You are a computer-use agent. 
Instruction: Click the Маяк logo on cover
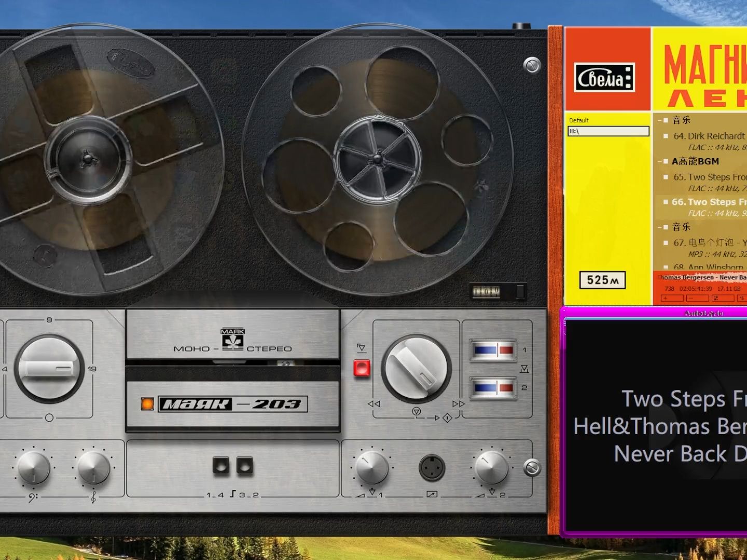233,340
